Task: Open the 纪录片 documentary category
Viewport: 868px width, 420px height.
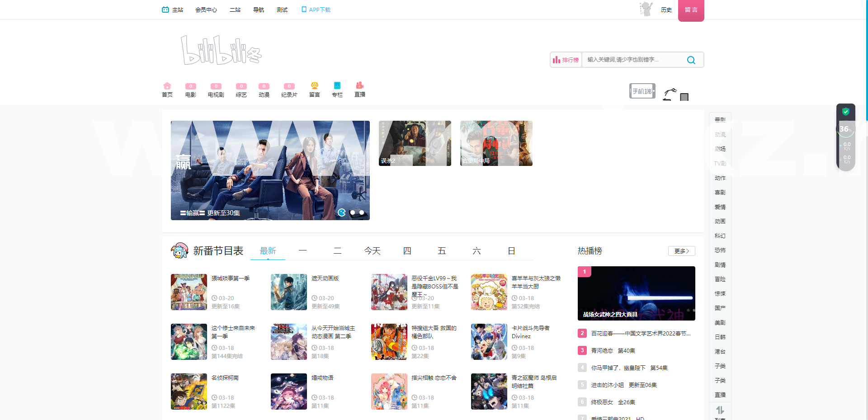Action: (289, 90)
